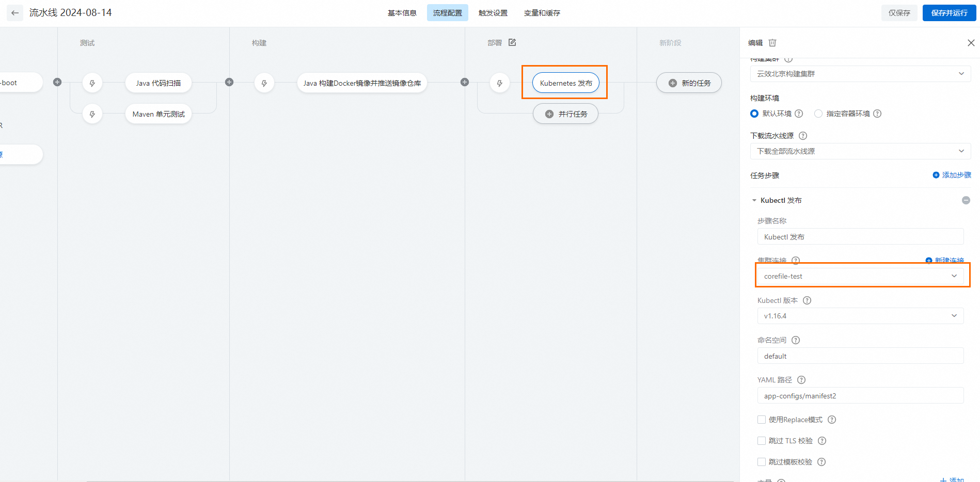Click the 步骤名称 input field
The image size is (980, 482).
tap(860, 236)
